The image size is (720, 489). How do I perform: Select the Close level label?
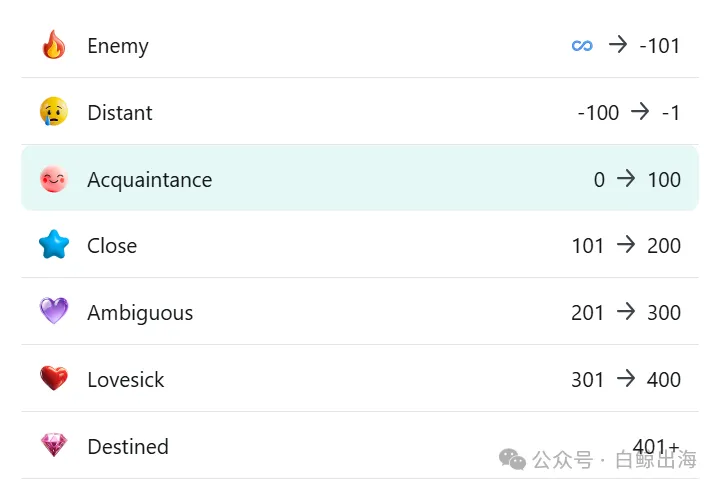click(x=112, y=246)
